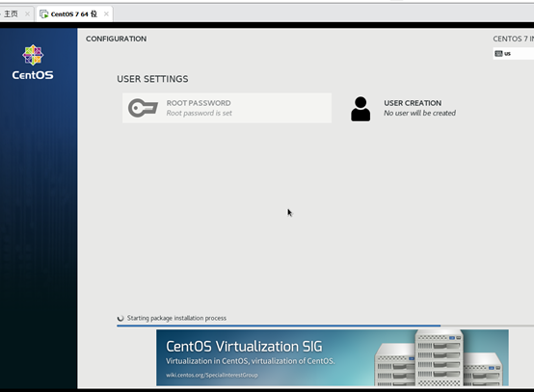534x392 pixels.
Task: Click the installation progress bar
Action: 325,326
